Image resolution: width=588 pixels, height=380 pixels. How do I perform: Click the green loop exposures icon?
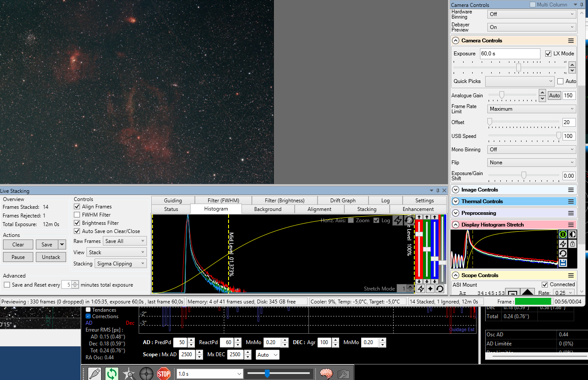point(111,374)
